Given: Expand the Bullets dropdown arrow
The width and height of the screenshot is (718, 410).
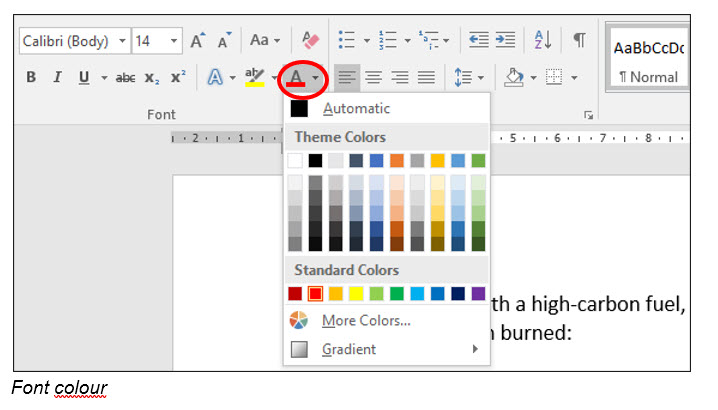Looking at the screenshot, I should tap(367, 41).
